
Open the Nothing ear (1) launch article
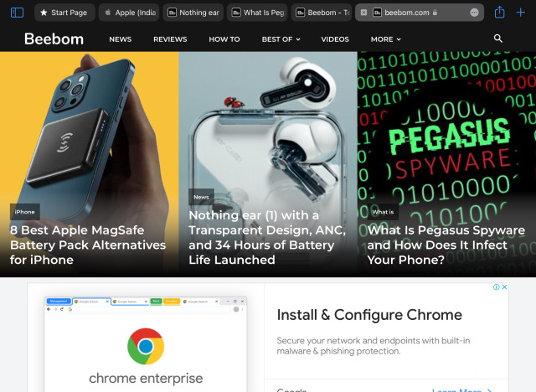tap(267, 238)
